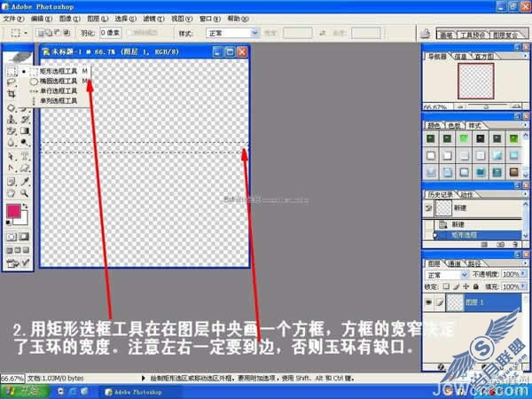
Task: Open the Layers panel options menu arrow
Action: coord(525,263)
